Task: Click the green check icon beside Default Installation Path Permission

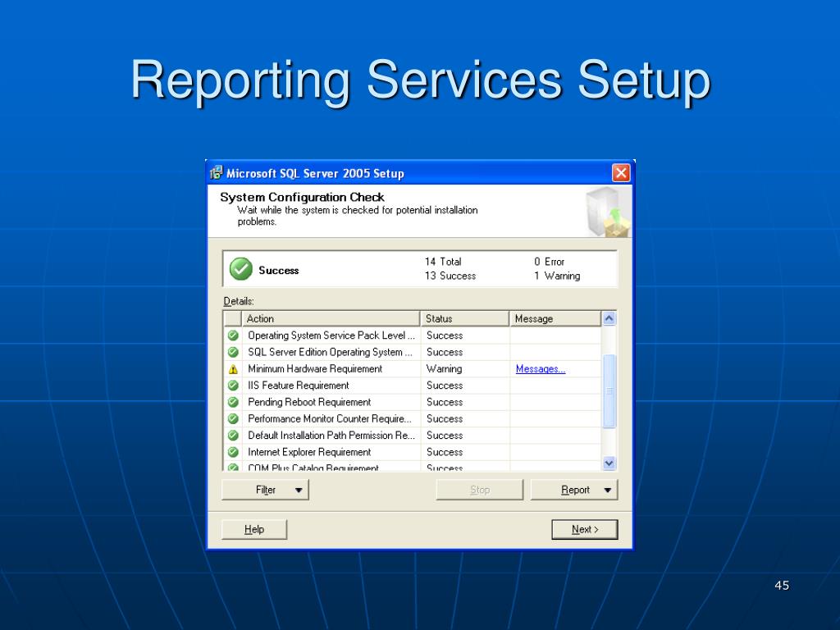Action: 233,435
